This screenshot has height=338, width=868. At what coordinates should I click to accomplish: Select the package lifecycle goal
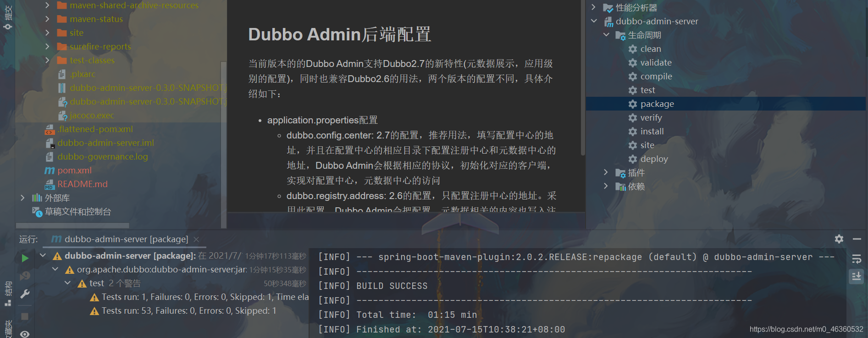[657, 104]
